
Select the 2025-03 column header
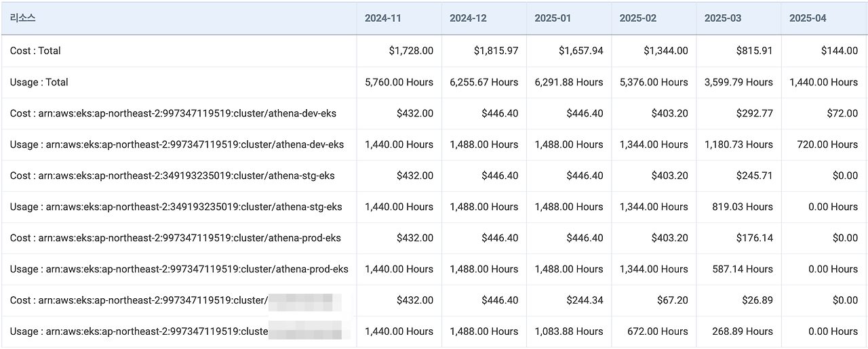[738, 18]
